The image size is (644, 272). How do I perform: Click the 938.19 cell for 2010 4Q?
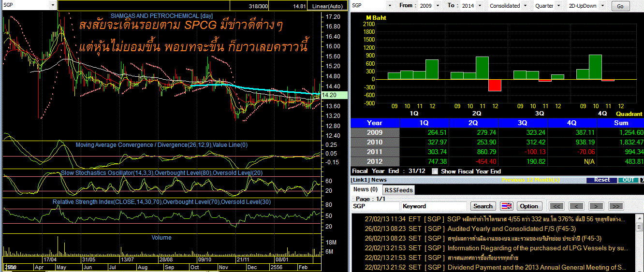coord(572,142)
